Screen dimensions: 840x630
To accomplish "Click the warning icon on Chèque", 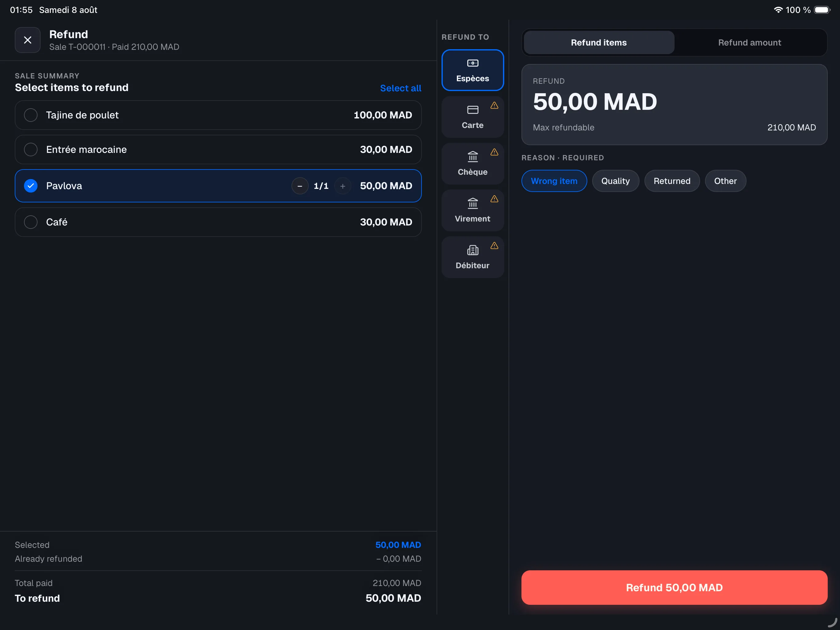I will tap(494, 152).
